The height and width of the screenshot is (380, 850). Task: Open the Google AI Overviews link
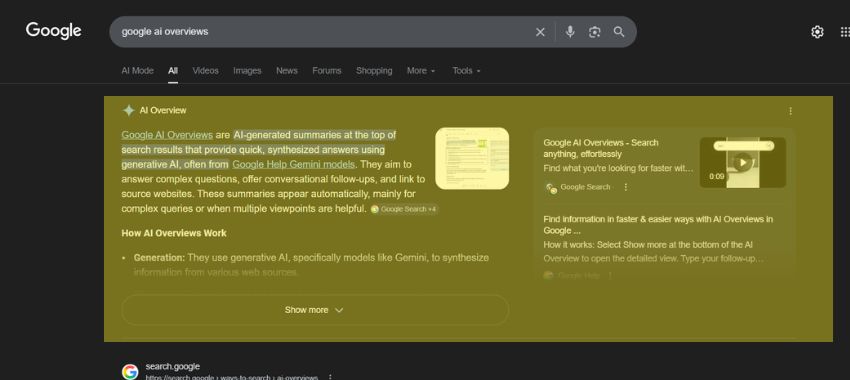click(167, 135)
